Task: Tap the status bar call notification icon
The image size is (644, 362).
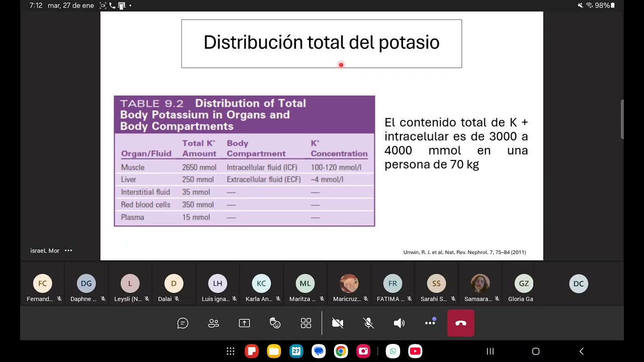Action: (x=112, y=6)
